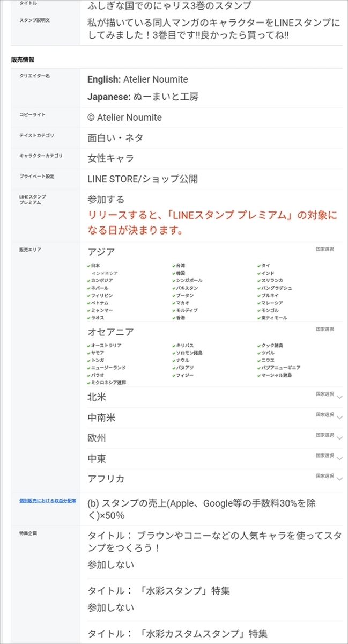Select ニュージーランド in the Oceania list
This screenshot has height=644, width=348.
pyautogui.click(x=106, y=368)
